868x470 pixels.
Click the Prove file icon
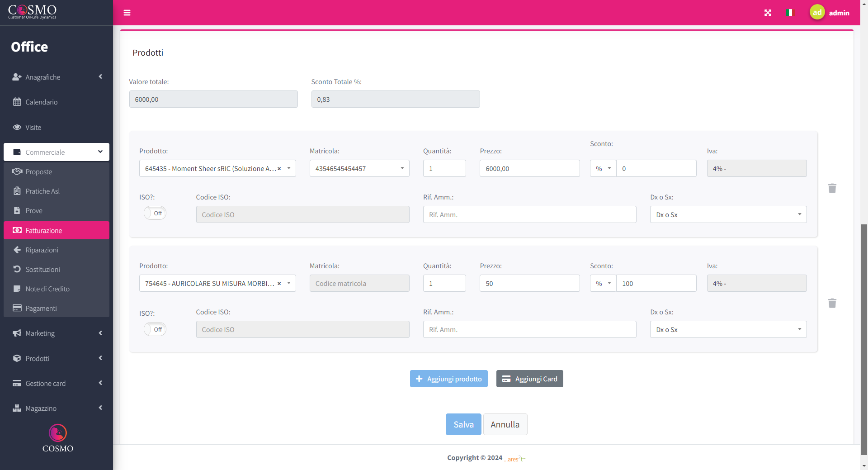coord(17,210)
